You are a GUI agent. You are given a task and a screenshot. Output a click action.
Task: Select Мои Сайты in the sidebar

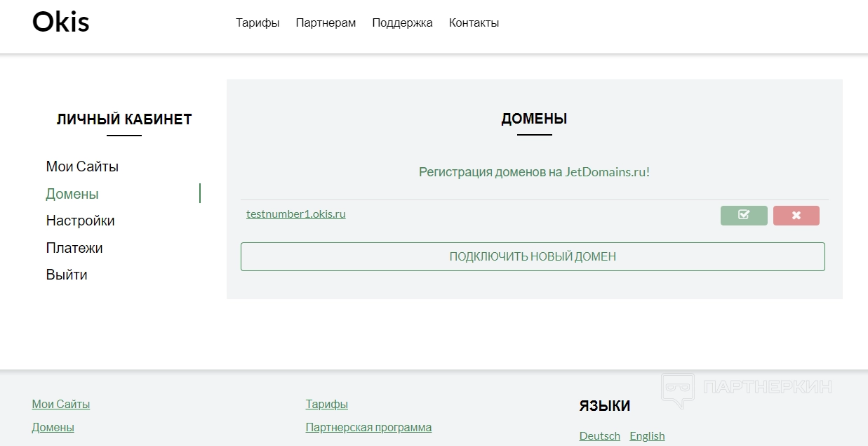(82, 166)
